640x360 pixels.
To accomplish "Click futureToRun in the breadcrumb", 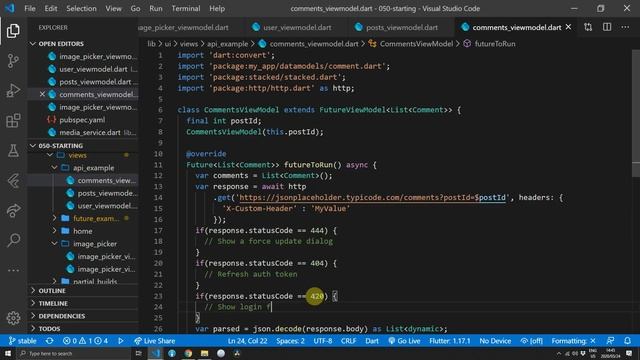I will coord(495,44).
